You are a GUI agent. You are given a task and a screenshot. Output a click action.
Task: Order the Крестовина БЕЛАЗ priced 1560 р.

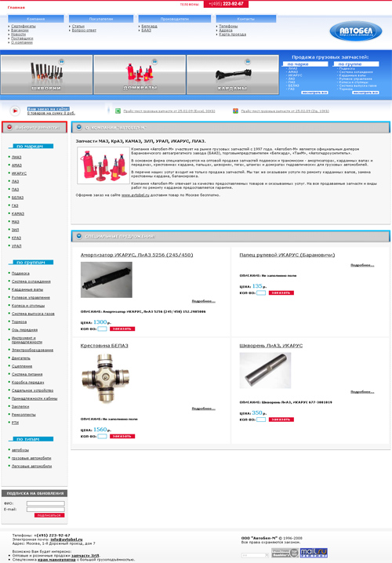(x=122, y=436)
